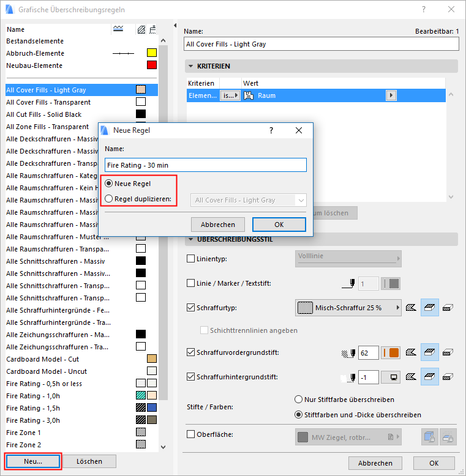Click the pen icon left of the -1 field in Schraffurhintergrundstift row

click(348, 377)
